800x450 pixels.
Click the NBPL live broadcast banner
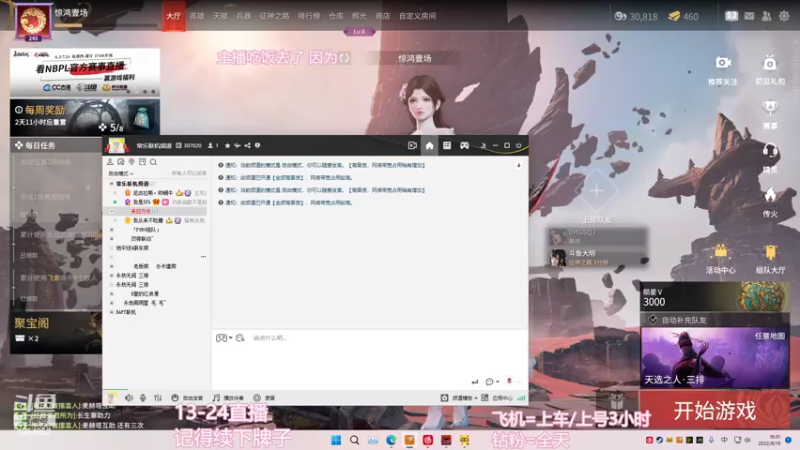tap(85, 72)
